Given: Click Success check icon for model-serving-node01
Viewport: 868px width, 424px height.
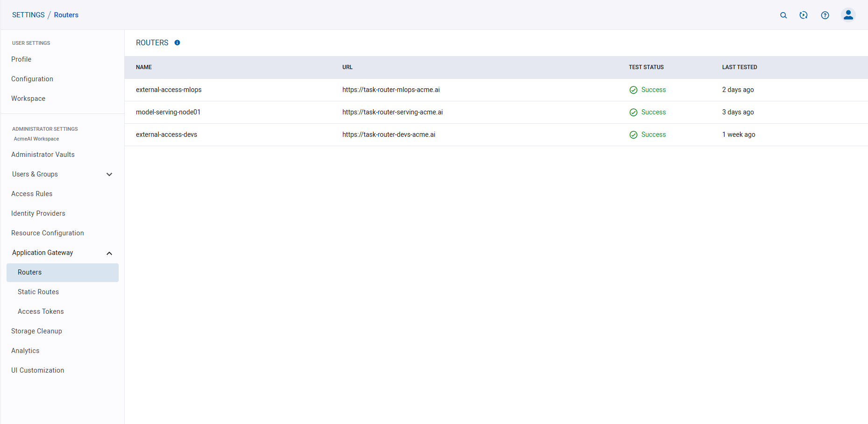Looking at the screenshot, I should click(633, 113).
